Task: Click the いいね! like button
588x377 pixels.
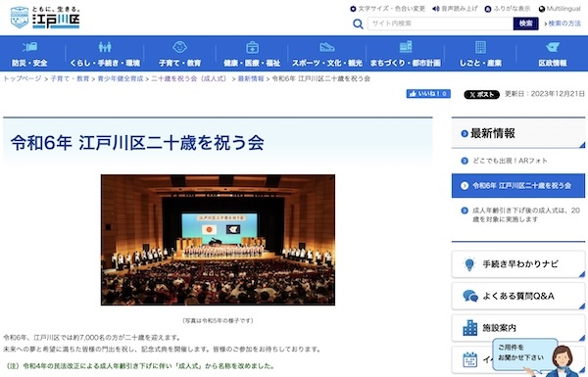Action: 428,94
